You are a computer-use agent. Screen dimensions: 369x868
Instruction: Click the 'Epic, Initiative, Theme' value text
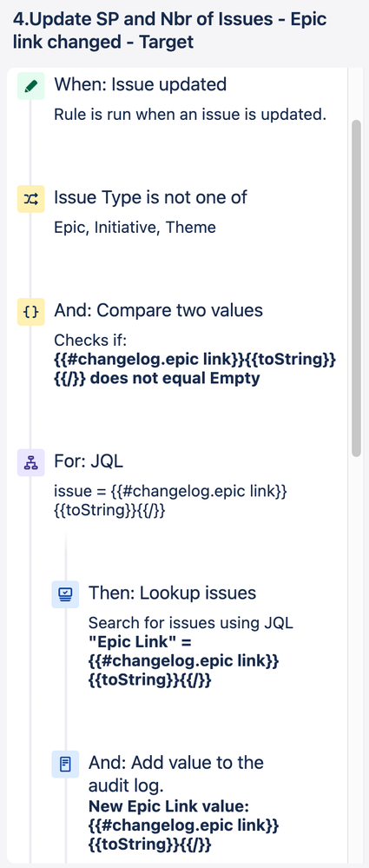click(135, 228)
